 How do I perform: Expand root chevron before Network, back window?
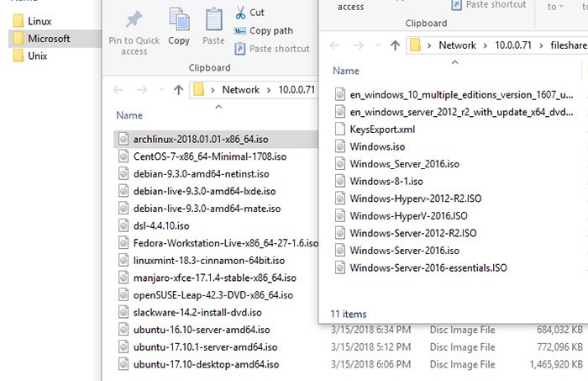click(213, 90)
